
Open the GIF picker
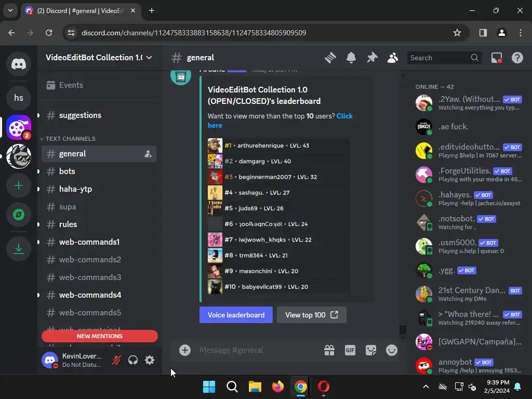(x=350, y=350)
